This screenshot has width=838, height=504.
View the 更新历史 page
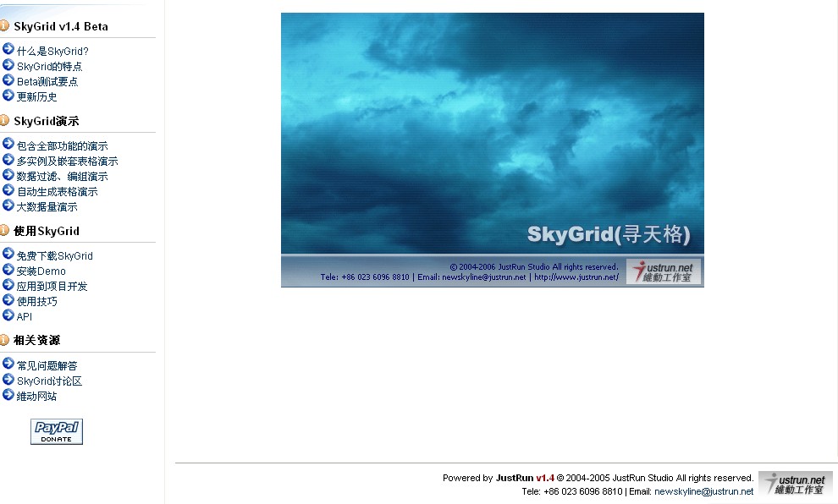[37, 97]
